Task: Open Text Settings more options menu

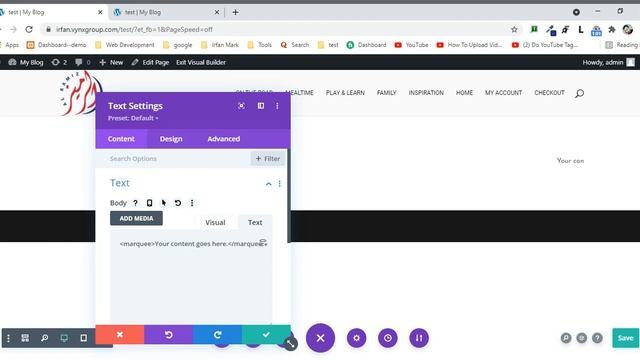Action: [x=277, y=106]
